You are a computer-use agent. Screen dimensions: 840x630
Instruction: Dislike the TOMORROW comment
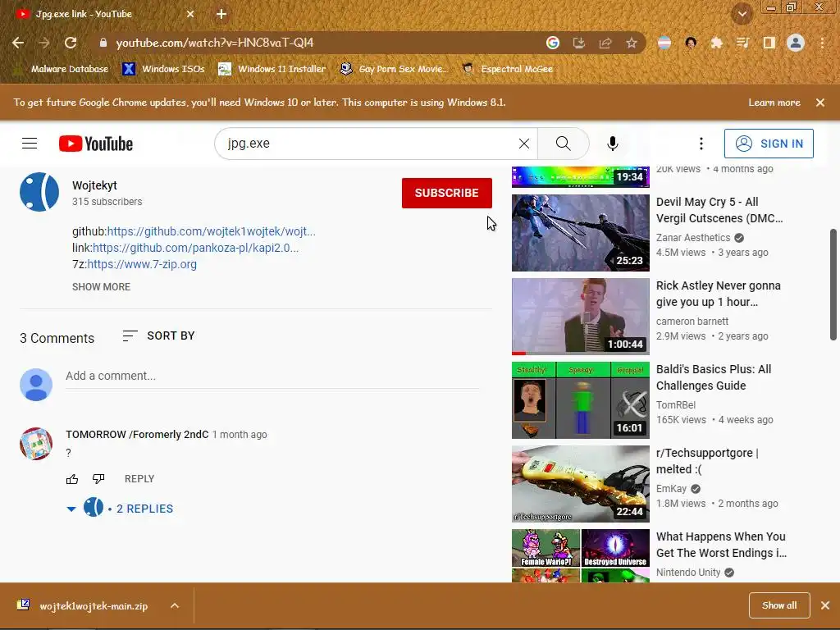pyautogui.click(x=98, y=479)
